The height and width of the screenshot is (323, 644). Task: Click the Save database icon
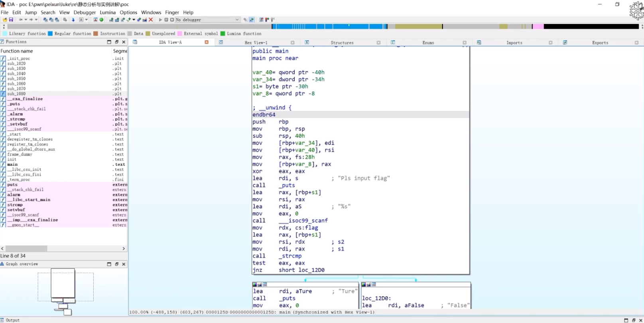11,20
